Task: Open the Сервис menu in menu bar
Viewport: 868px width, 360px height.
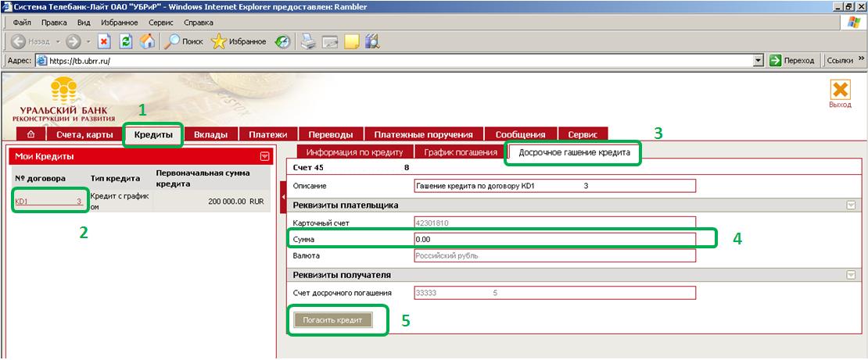Action: 161,23
